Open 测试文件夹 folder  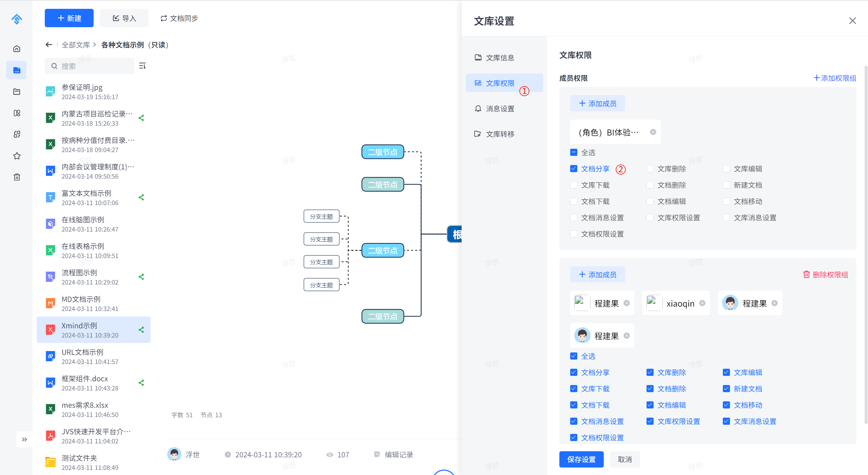pyautogui.click(x=94, y=462)
